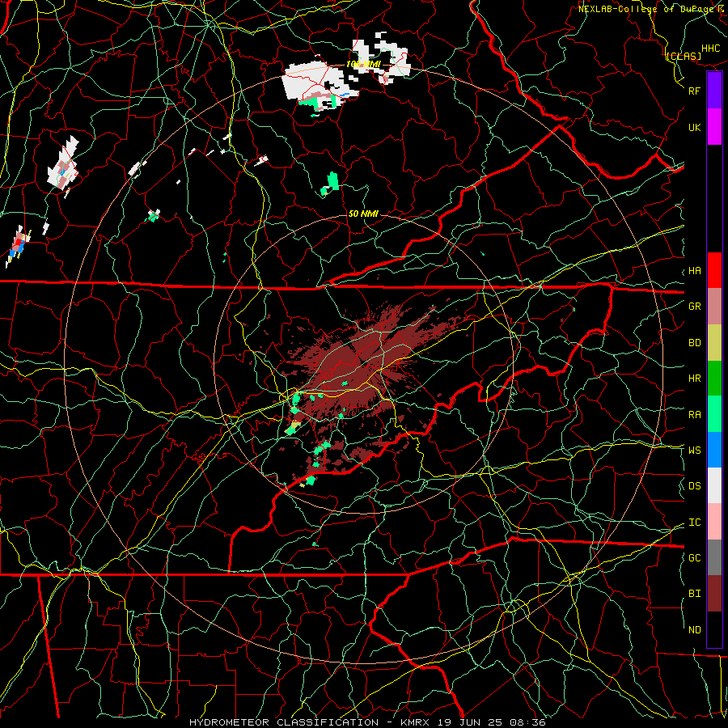The width and height of the screenshot is (728, 728).
Task: Click the UK legend label
Action: [x=695, y=127]
